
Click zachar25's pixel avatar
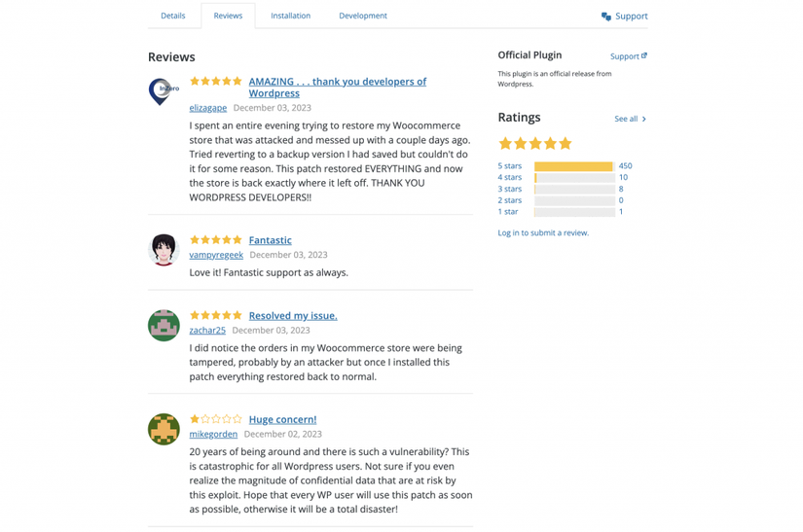tap(164, 325)
